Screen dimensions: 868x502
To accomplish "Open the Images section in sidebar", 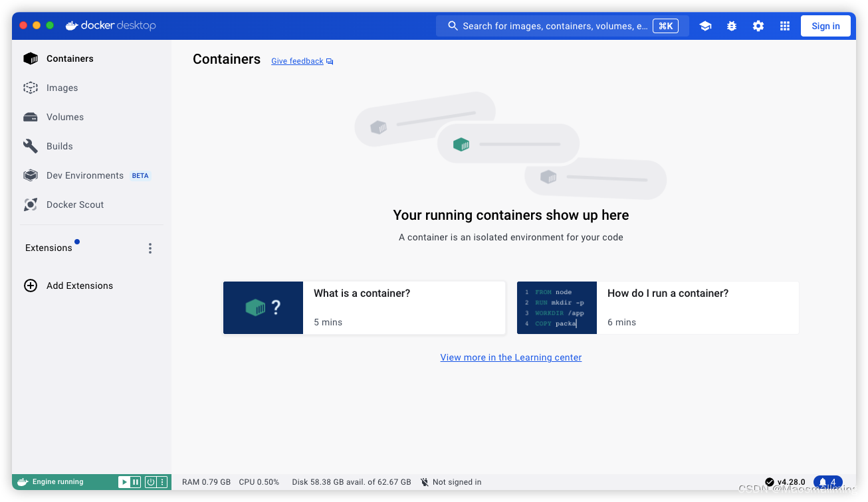I will [91, 88].
